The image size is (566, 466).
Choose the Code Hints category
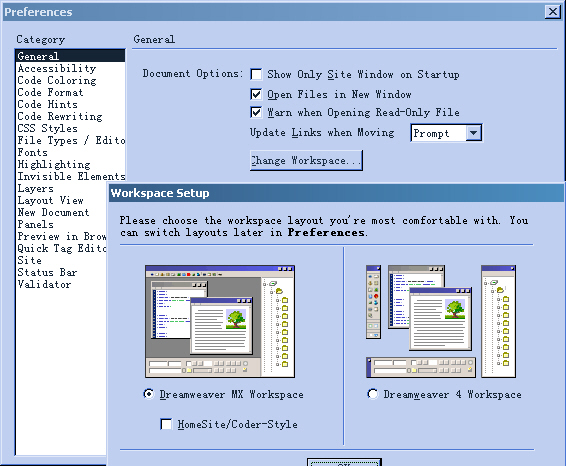(x=48, y=104)
